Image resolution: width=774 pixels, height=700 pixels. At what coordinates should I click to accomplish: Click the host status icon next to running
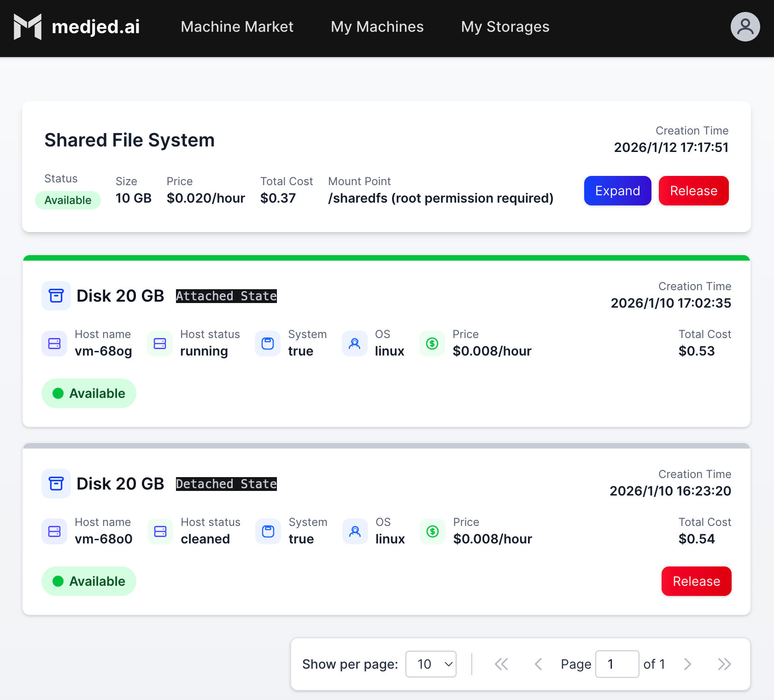pos(160,344)
